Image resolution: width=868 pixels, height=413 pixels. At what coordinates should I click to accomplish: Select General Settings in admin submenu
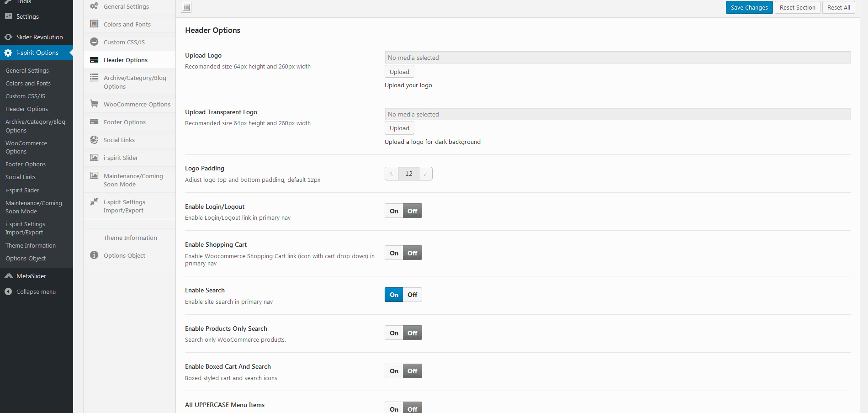(27, 70)
